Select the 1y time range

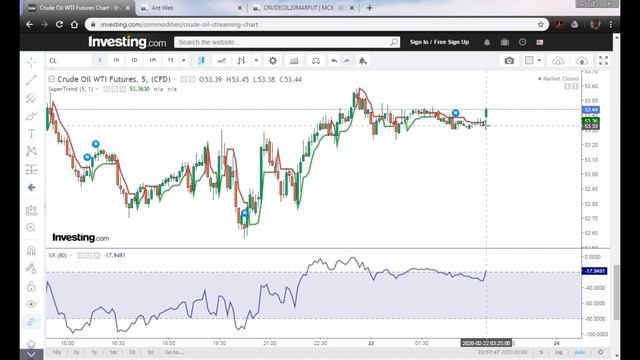95,352
